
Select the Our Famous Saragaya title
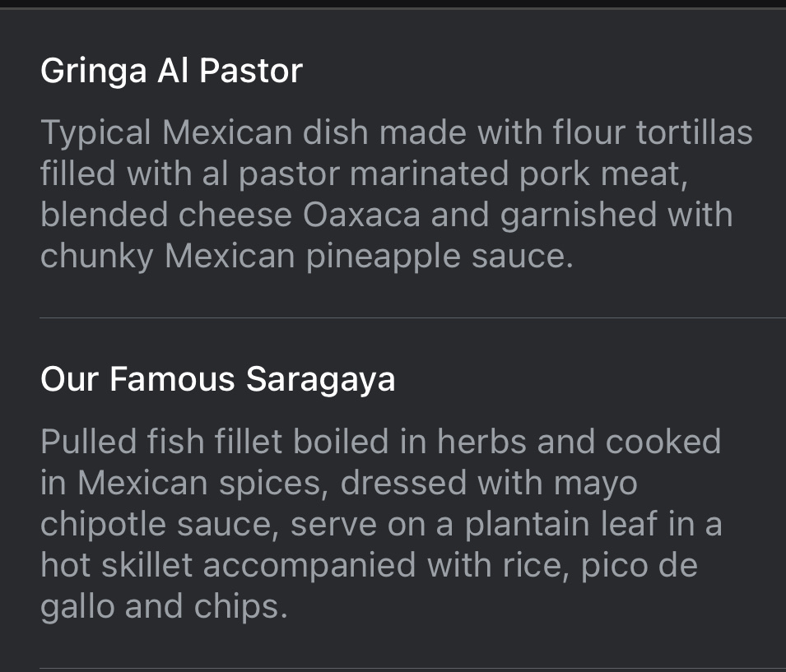[217, 379]
